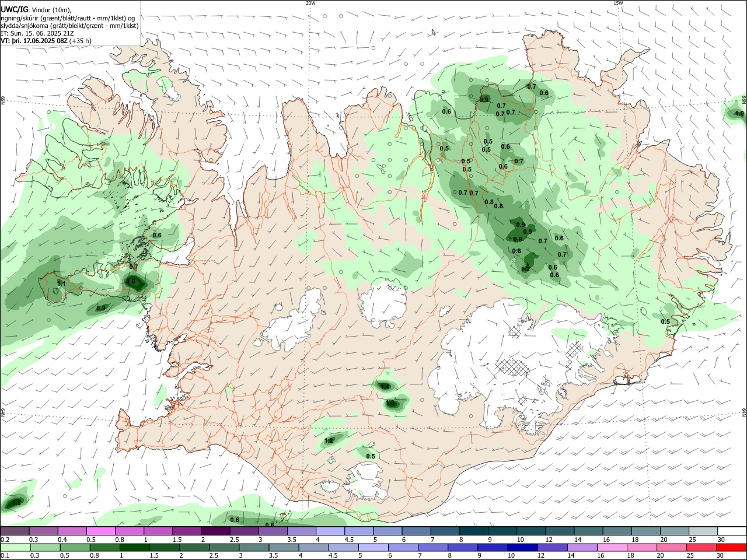Click the darkest purple 2–2.5 snow legend swatch
The height and width of the screenshot is (560, 747).
(215, 531)
